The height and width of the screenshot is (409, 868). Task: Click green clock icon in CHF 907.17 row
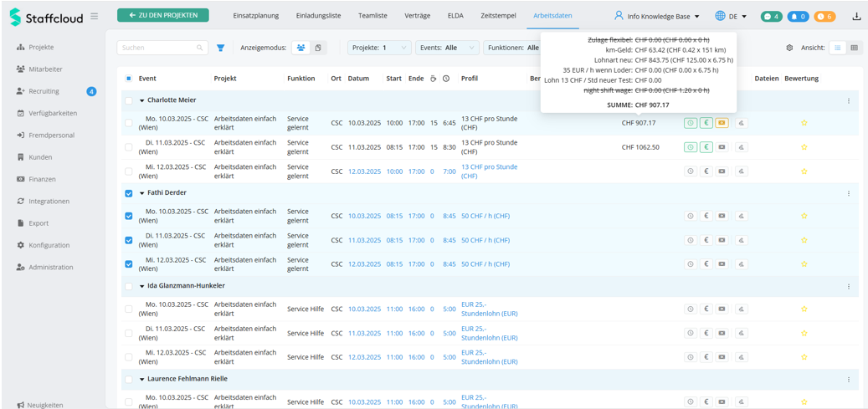tap(691, 123)
